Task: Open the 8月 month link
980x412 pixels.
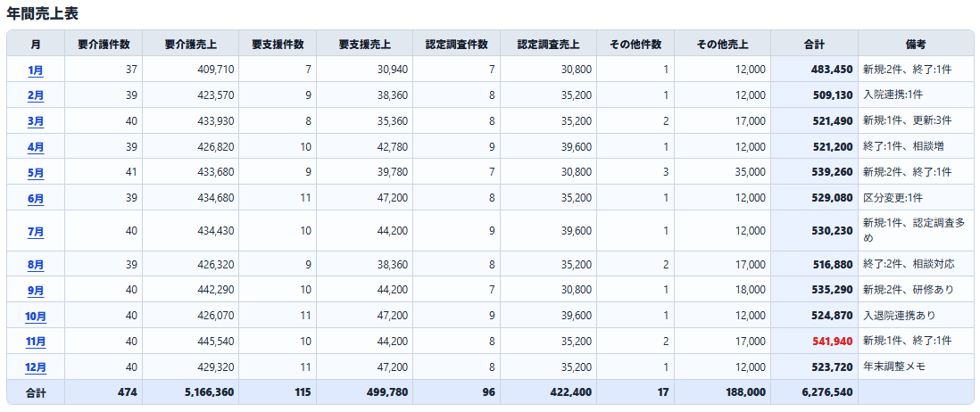Action: click(36, 265)
